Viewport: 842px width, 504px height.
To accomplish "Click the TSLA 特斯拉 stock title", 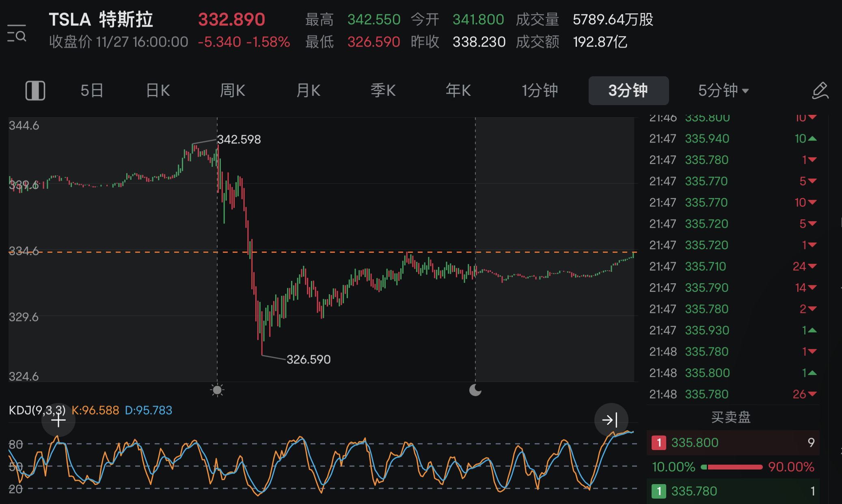I will click(101, 19).
